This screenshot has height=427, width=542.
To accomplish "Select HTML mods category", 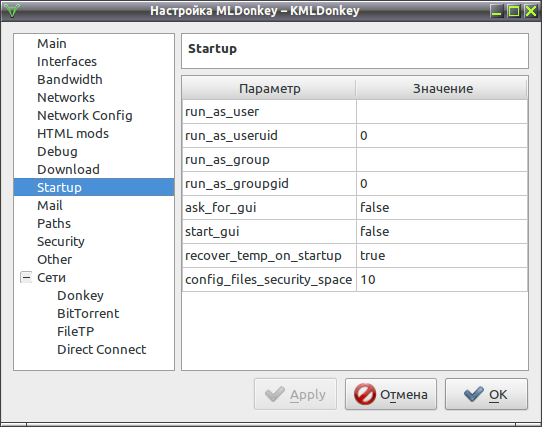I will point(73,133).
